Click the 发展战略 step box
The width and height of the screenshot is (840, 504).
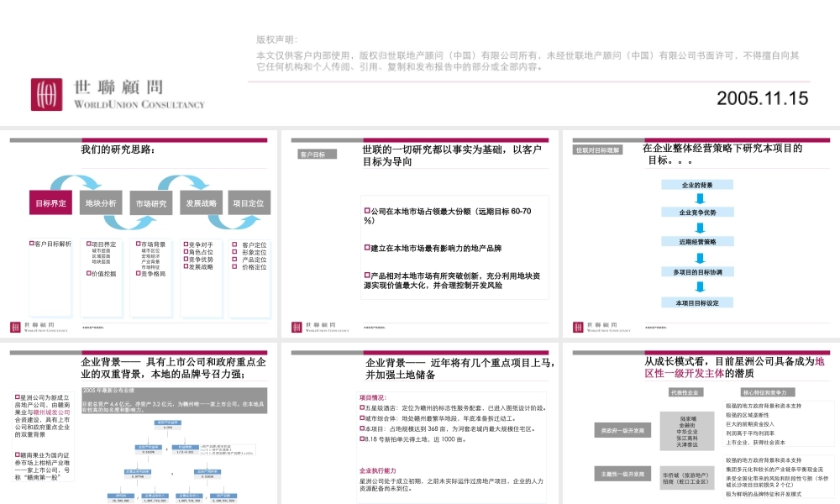(x=201, y=202)
